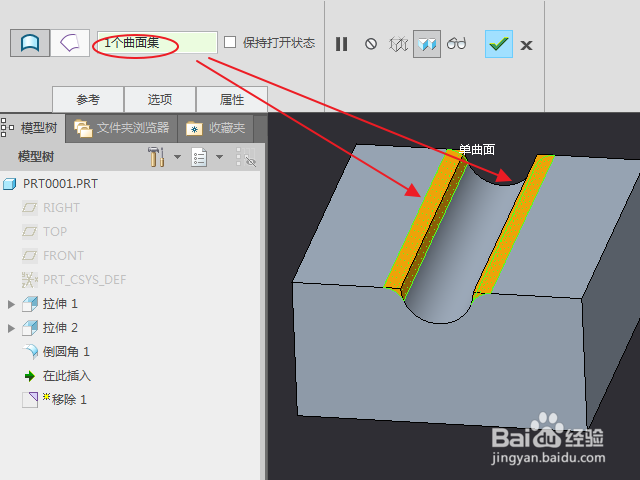
Task: Enable the 保持打开状态 checkbox
Action: (230, 42)
